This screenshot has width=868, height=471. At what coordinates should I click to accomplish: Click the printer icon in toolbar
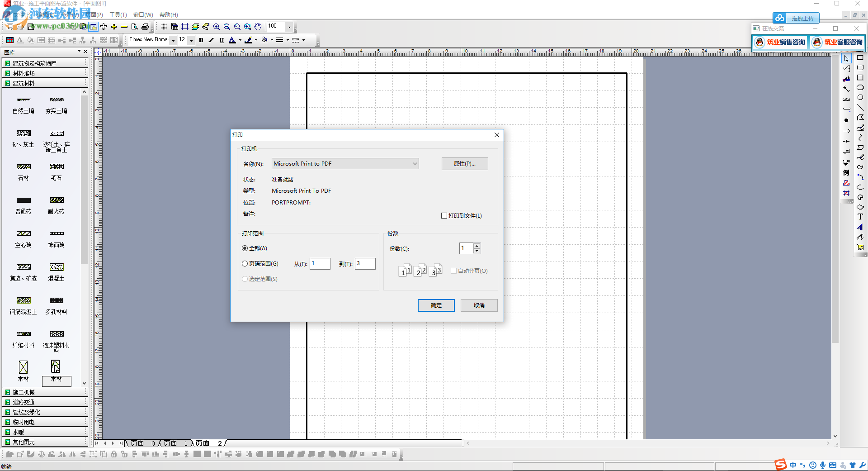[x=145, y=27]
